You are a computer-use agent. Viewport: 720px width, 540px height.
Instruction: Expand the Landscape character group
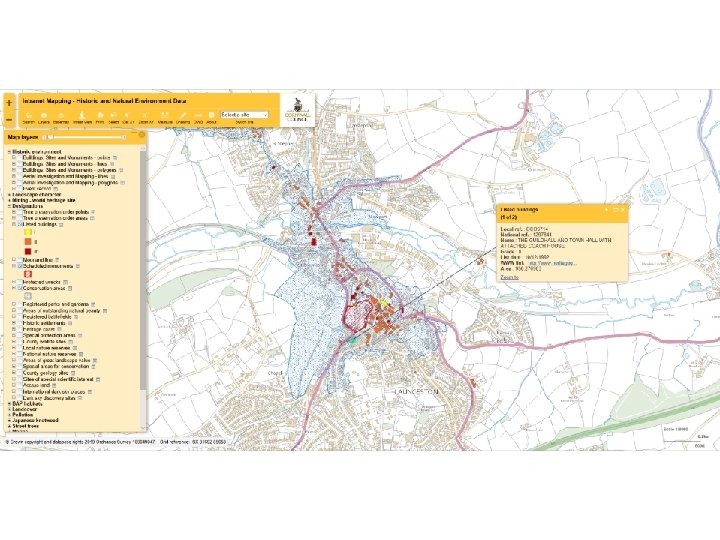(10, 195)
